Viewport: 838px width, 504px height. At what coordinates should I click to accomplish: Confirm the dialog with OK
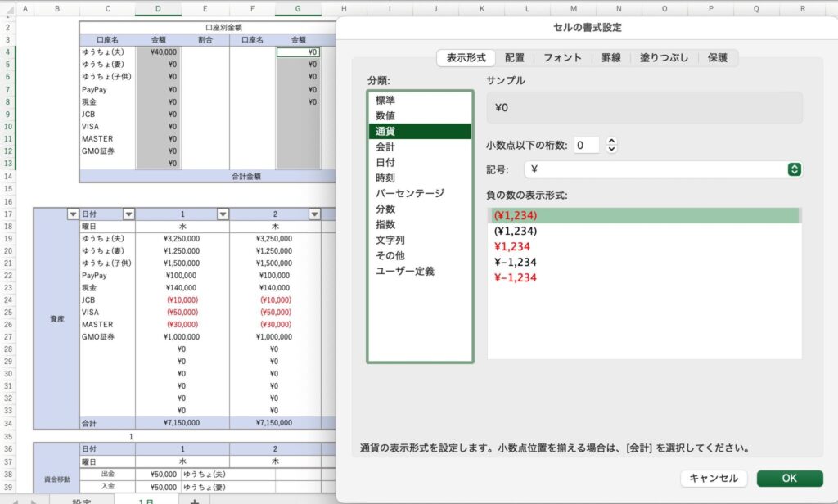pos(789,478)
